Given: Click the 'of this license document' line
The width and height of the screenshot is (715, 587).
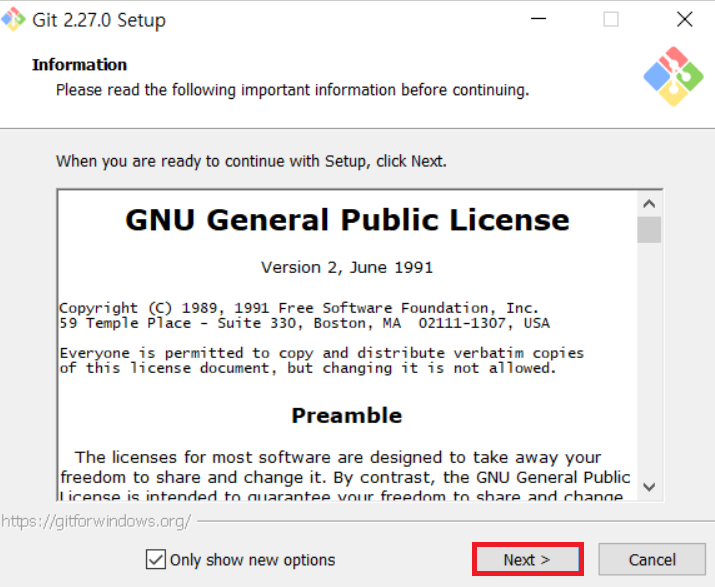Looking at the screenshot, I should click(308, 368).
